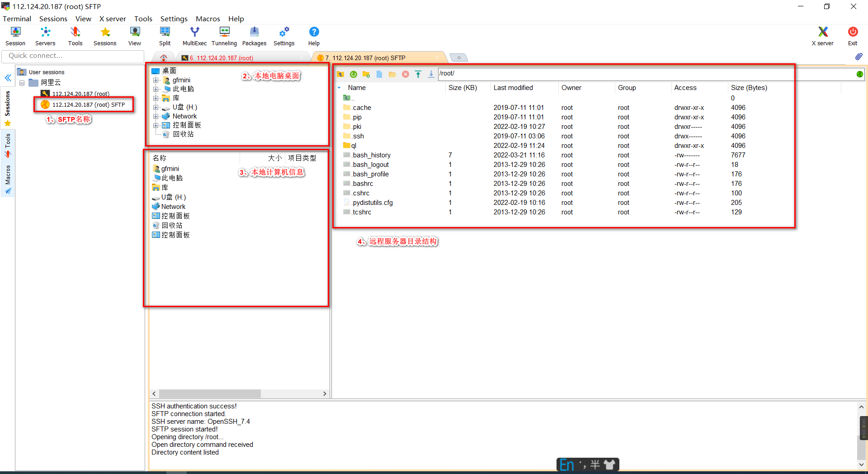Viewport: 868px width, 474px height.
Task: Collapse the left sessions sidebar
Action: [8, 78]
